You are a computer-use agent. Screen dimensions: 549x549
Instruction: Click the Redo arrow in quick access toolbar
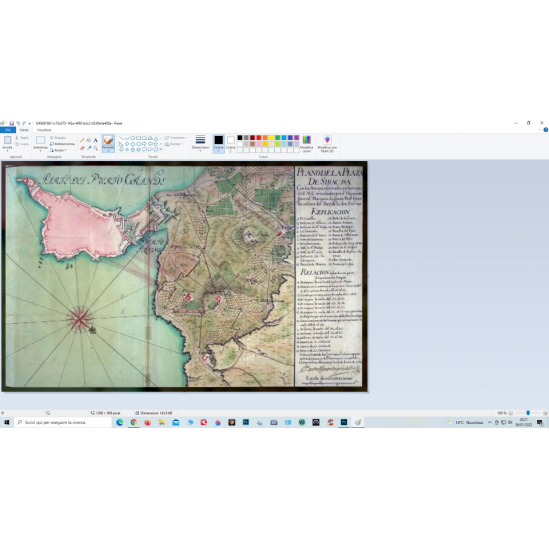coord(24,123)
